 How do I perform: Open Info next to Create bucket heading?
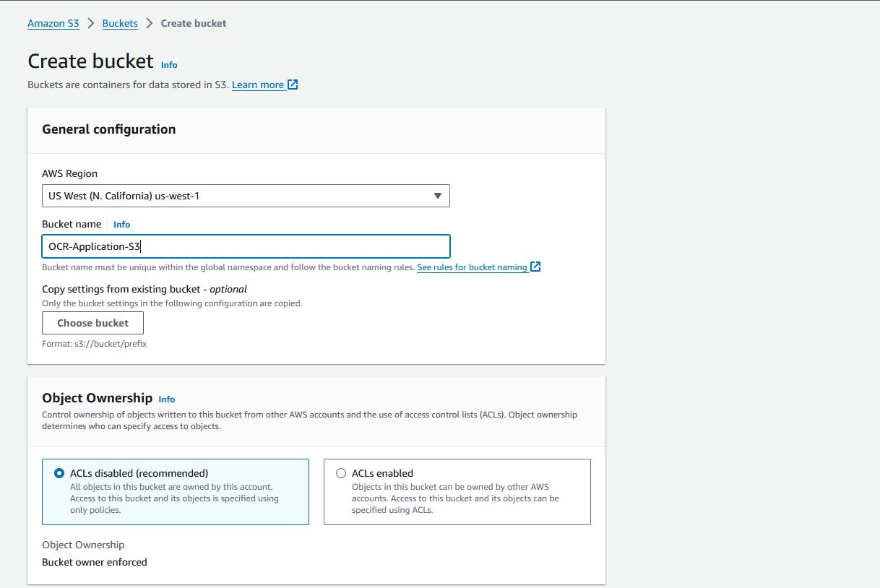(x=169, y=64)
